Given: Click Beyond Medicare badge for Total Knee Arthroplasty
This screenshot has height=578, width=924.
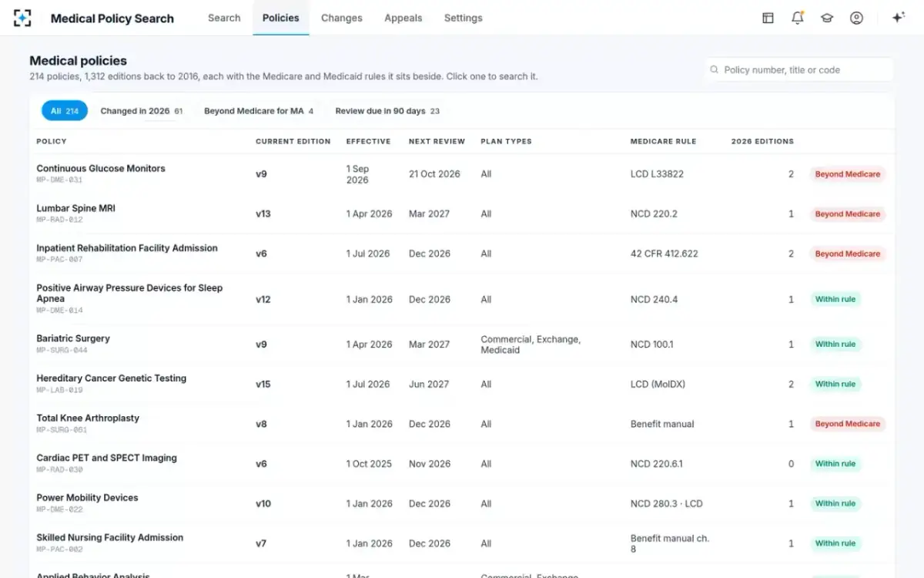Looking at the screenshot, I should click(847, 424).
